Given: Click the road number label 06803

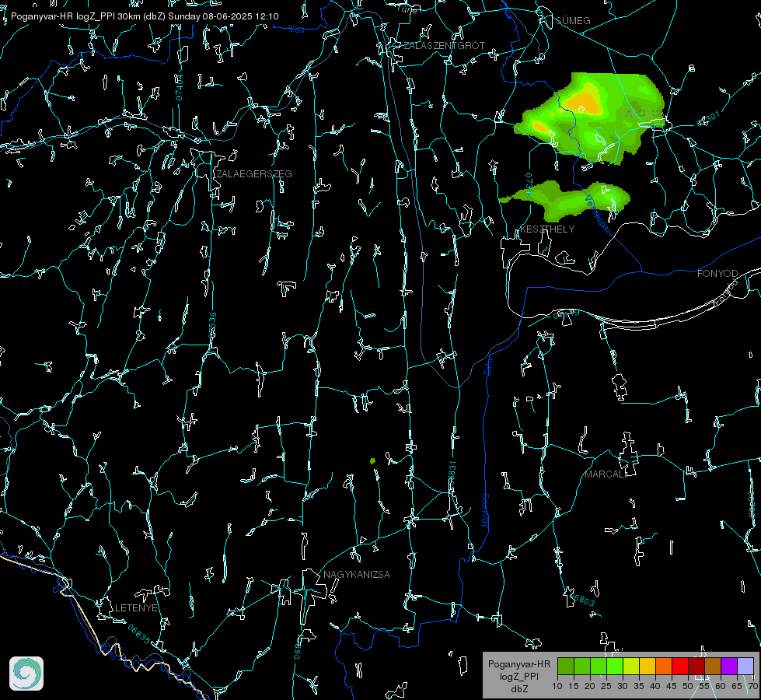Looking at the screenshot, I should (x=581, y=600).
